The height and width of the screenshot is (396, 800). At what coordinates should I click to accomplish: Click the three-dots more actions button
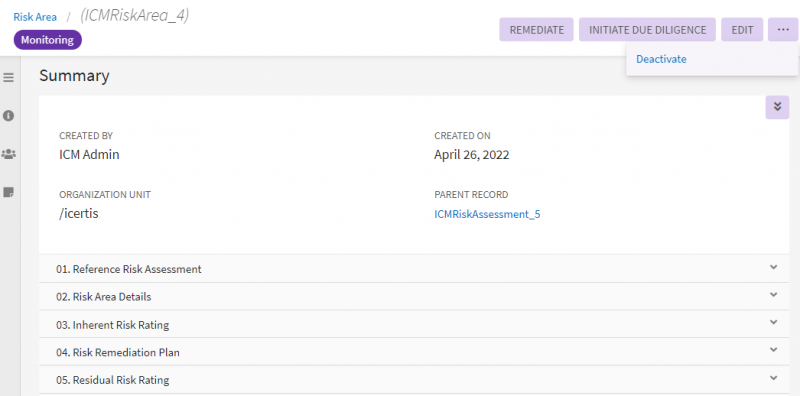coord(783,30)
